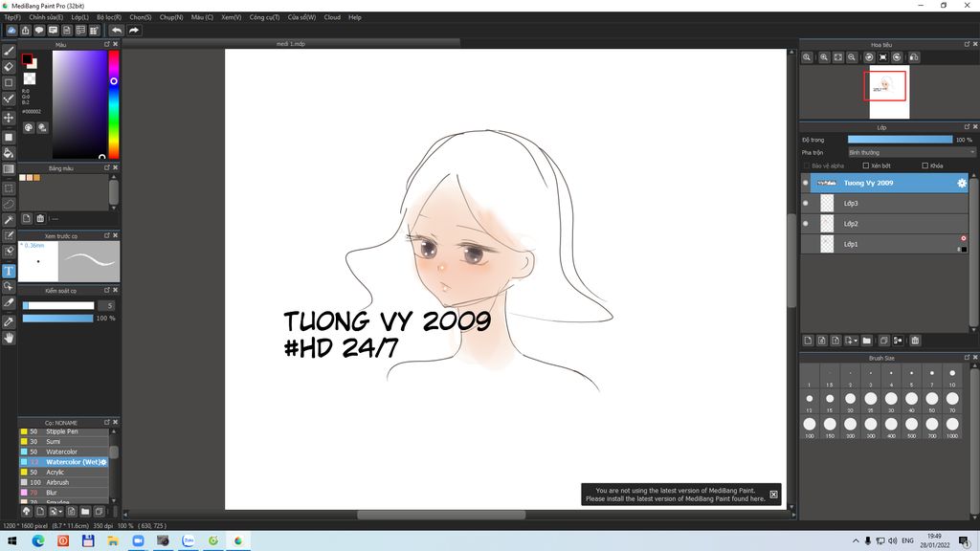The width and height of the screenshot is (980, 551).
Task: Undock the Brush Size panel
Action: coord(967,358)
